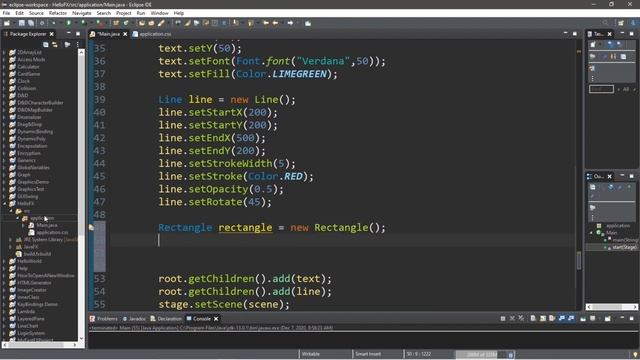Open the Source menu
This screenshot has width=640, height=360.
(36, 13)
